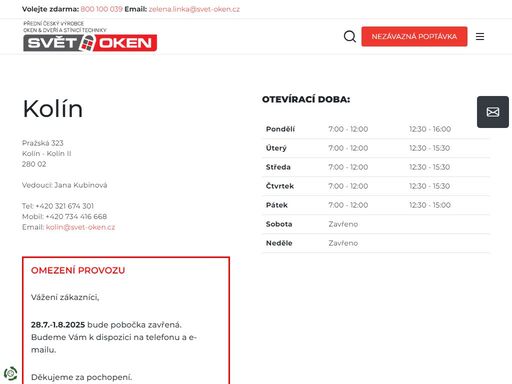Select the mobile number +420 734 416 668

point(76,217)
